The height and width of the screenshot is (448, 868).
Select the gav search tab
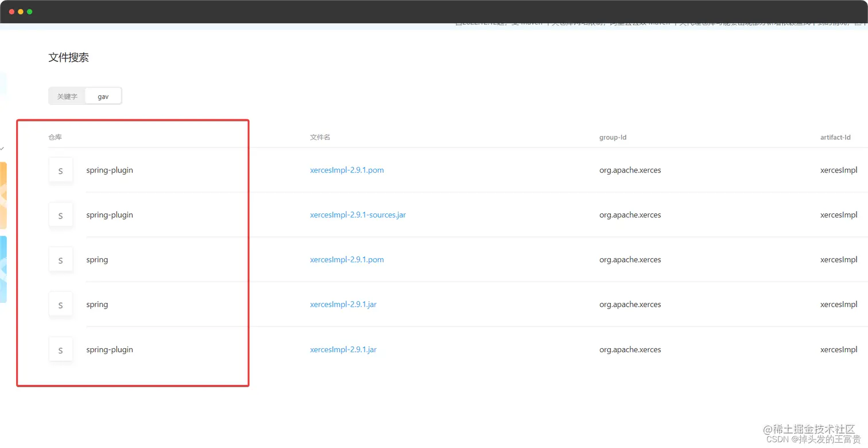click(103, 96)
